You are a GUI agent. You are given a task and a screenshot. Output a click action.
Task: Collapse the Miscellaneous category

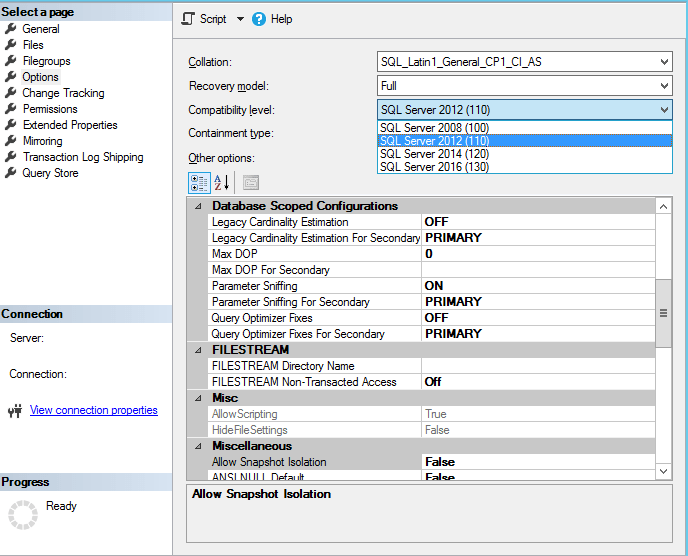tap(198, 446)
